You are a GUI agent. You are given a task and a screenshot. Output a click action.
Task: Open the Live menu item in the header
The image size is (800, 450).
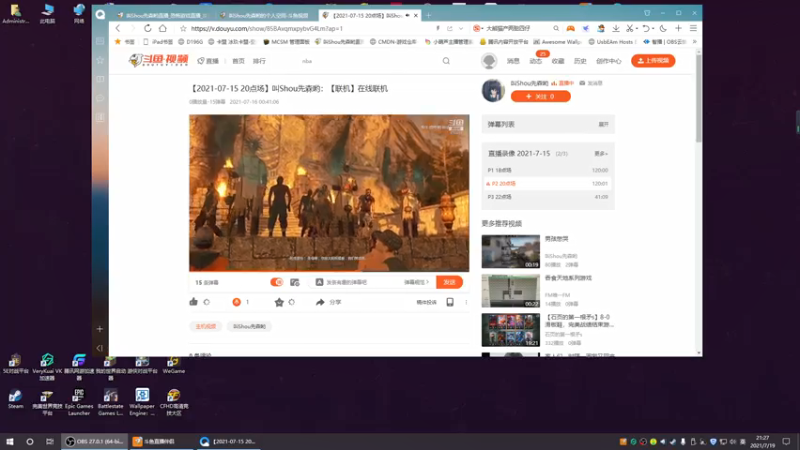(208, 61)
